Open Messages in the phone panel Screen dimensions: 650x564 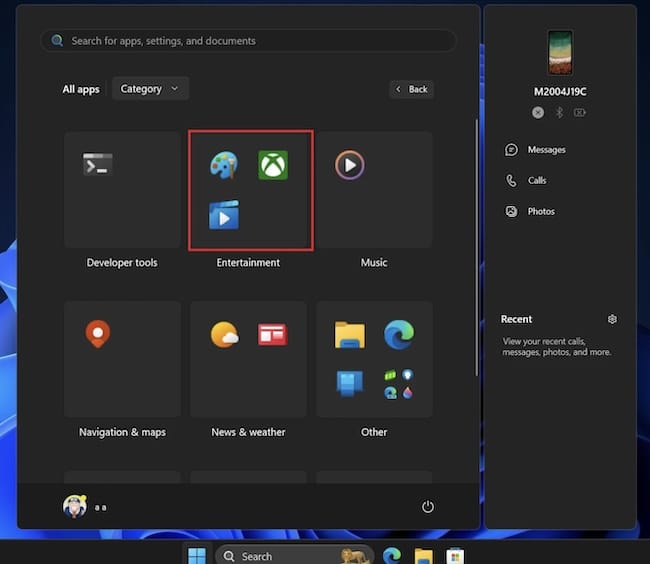(x=535, y=150)
